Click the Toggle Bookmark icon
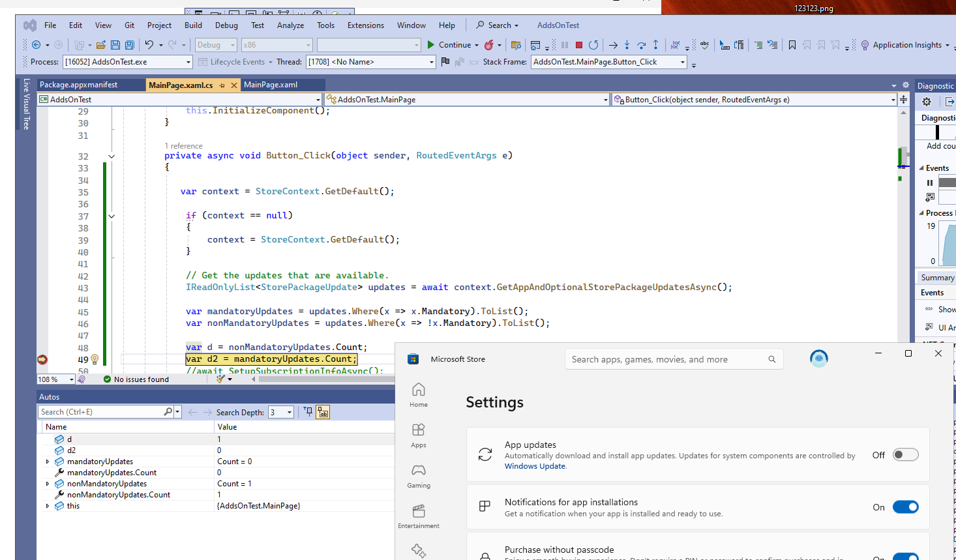The width and height of the screenshot is (956, 560). tap(792, 45)
